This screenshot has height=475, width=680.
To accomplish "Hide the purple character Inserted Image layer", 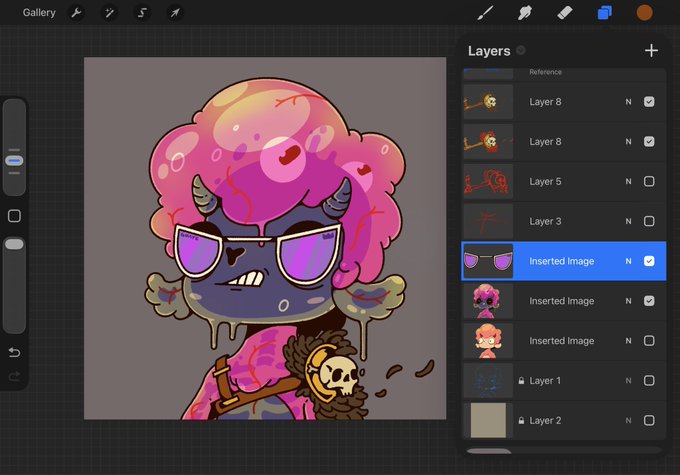I will (x=649, y=301).
